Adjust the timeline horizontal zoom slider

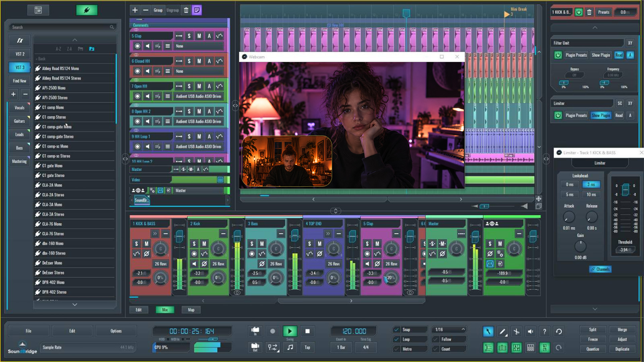pyautogui.click(x=484, y=206)
